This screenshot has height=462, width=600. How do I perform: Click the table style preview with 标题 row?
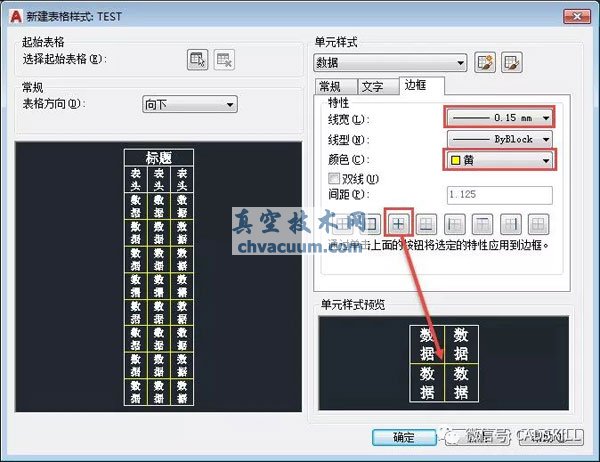click(x=158, y=277)
